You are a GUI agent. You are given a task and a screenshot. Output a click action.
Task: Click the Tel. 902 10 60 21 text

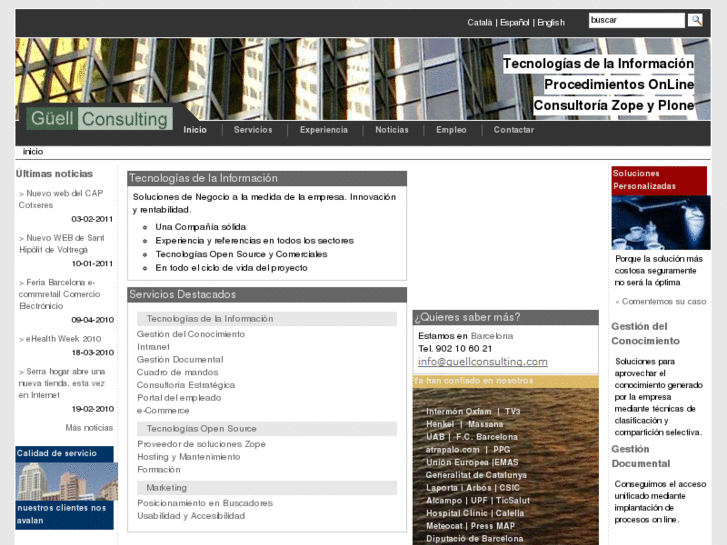tap(455, 349)
